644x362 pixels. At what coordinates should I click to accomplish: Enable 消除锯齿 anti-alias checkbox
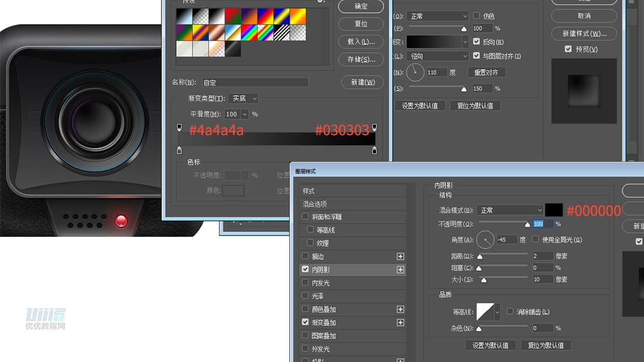pyautogui.click(x=510, y=312)
